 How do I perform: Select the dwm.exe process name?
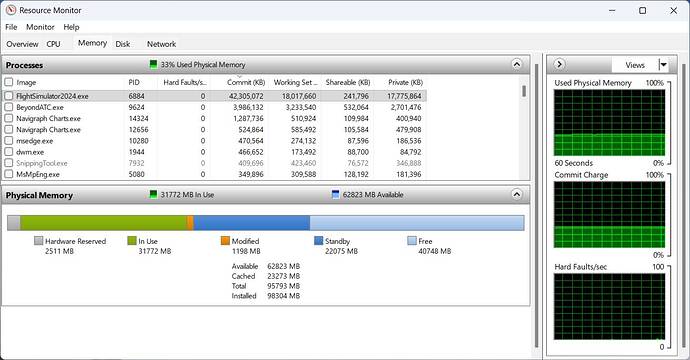pyautogui.click(x=30, y=152)
